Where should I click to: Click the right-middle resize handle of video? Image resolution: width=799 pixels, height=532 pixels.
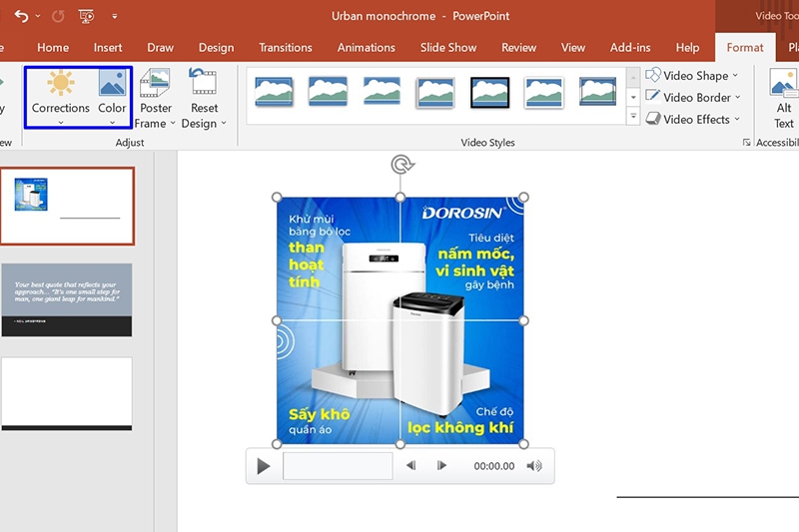point(523,320)
